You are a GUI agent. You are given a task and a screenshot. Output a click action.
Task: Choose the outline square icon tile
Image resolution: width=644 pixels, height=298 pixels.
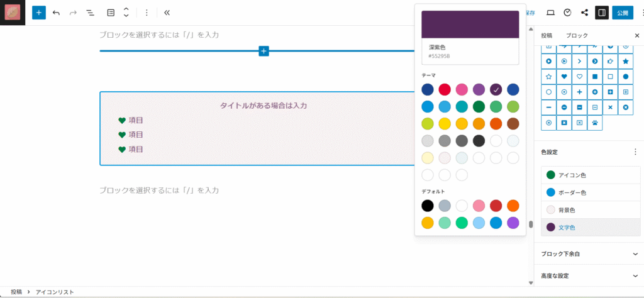[610, 76]
